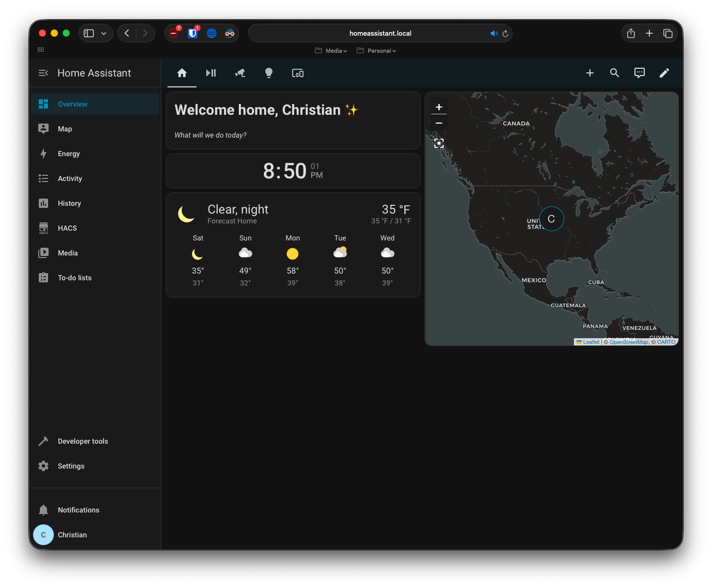This screenshot has height=588, width=712.
Task: Collapse the Home Assistant sidebar menu
Action: click(x=43, y=73)
